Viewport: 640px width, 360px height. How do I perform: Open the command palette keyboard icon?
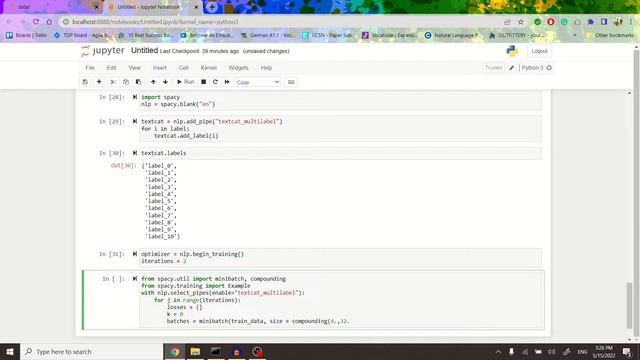[291, 82]
